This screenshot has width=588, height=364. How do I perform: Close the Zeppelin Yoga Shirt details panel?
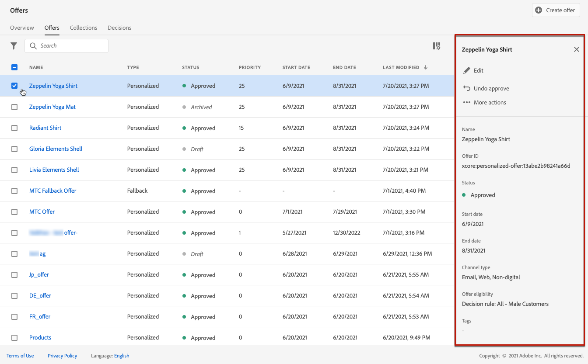(576, 49)
